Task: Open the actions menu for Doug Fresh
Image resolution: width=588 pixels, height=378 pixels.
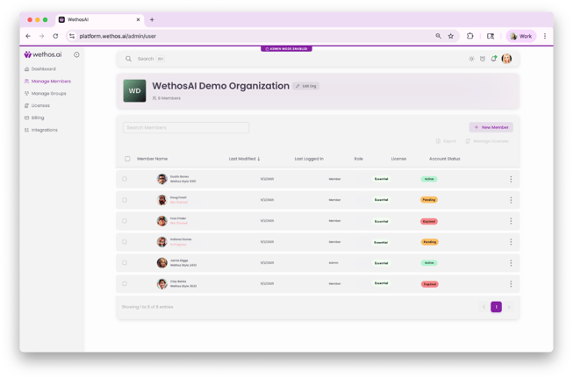Action: point(511,200)
